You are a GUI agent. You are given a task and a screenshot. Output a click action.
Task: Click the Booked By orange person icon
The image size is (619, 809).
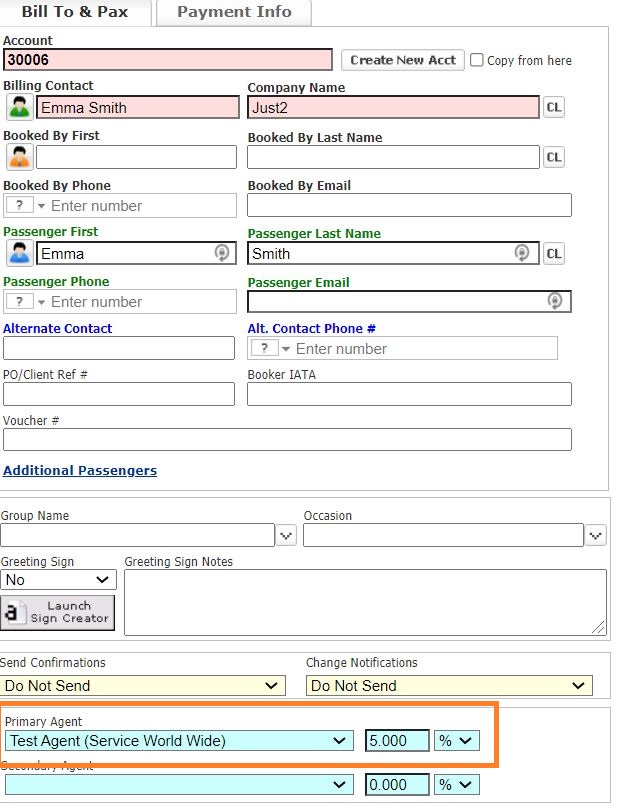click(18, 157)
